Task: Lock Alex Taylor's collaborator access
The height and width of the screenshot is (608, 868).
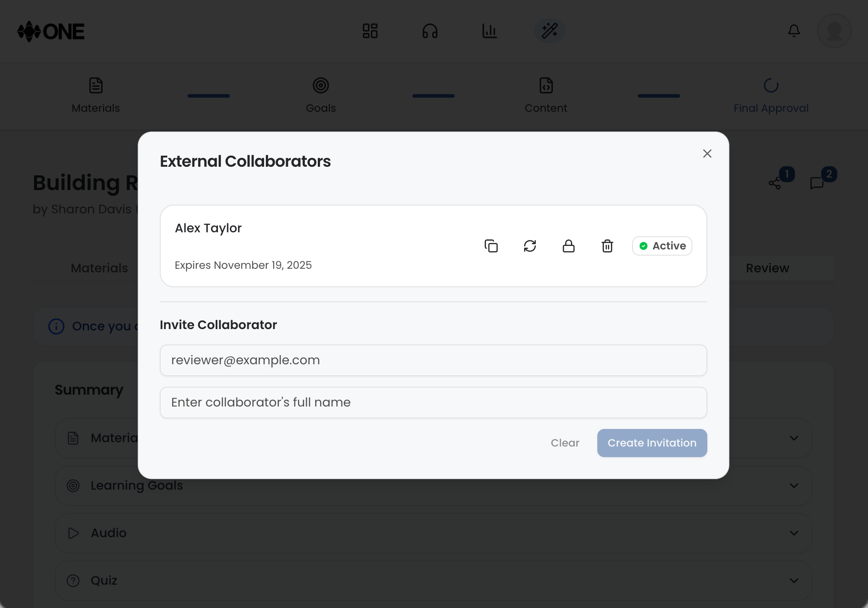Action: click(569, 246)
